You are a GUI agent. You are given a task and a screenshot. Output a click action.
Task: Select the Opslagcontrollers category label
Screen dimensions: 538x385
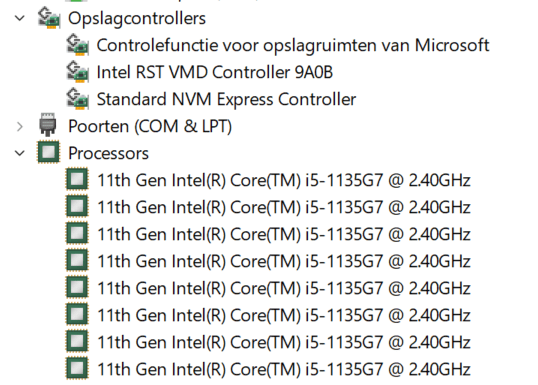coord(137,19)
